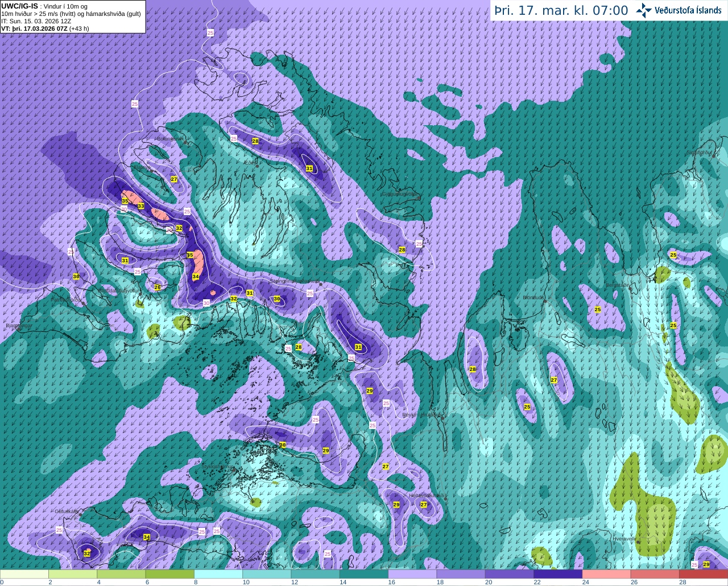Pick the legend swatch between 20 and 22
This screenshot has height=586, width=728.
pyautogui.click(x=510, y=573)
